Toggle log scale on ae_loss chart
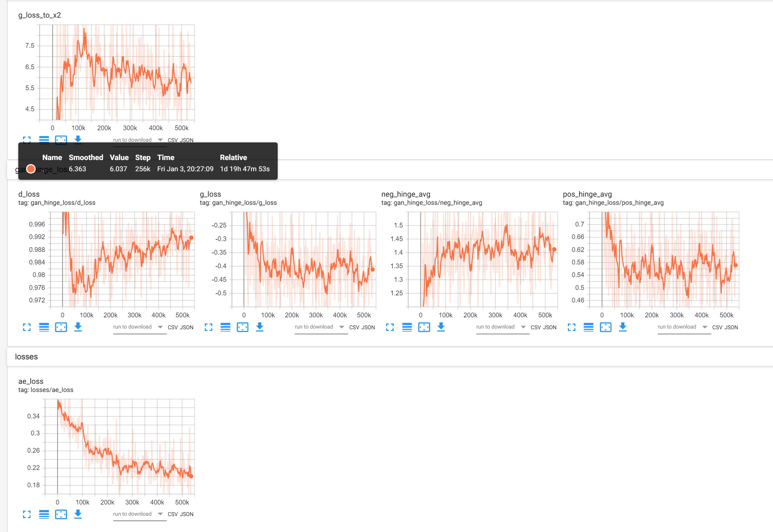This screenshot has height=532, width=773. click(x=44, y=514)
